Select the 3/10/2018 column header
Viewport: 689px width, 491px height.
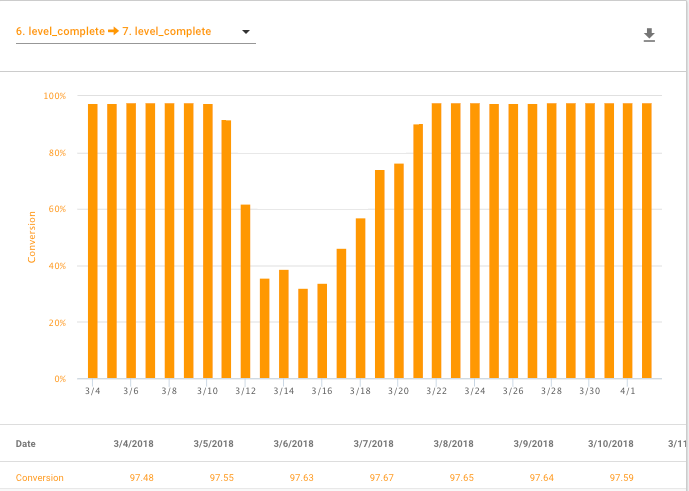pos(613,443)
